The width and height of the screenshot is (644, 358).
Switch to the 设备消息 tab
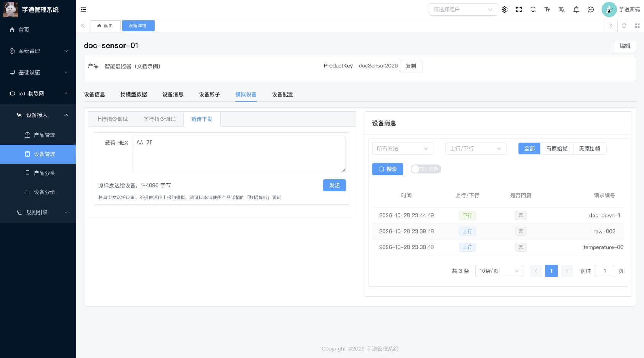point(173,94)
